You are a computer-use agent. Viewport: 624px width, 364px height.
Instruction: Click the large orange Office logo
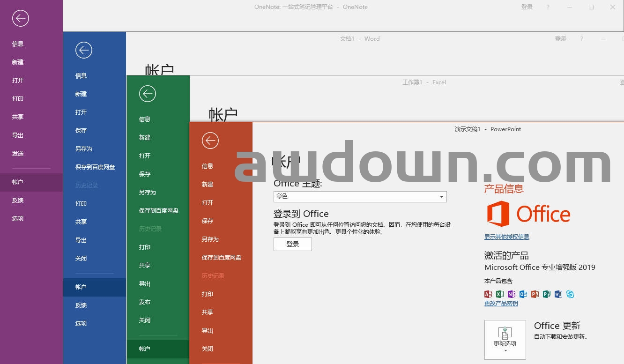pyautogui.click(x=528, y=214)
